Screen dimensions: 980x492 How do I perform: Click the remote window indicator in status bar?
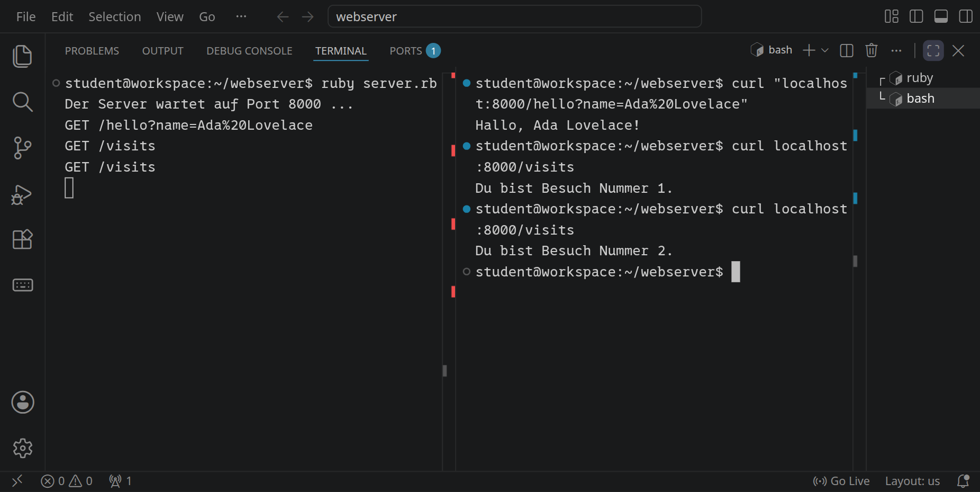pyautogui.click(x=17, y=481)
